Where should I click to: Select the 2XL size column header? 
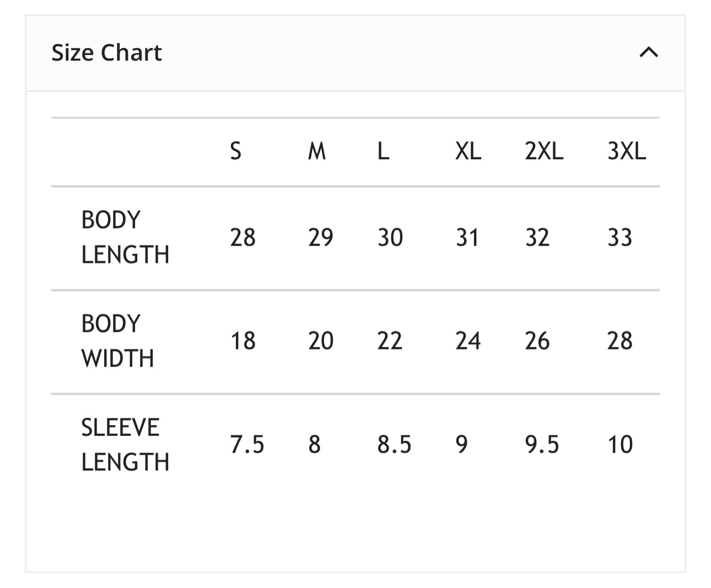[544, 151]
